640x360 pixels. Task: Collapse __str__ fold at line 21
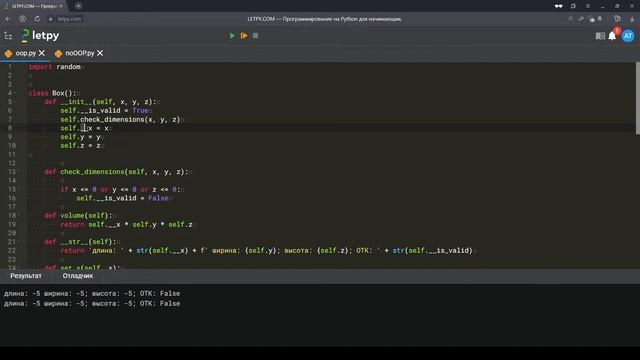tap(18, 242)
